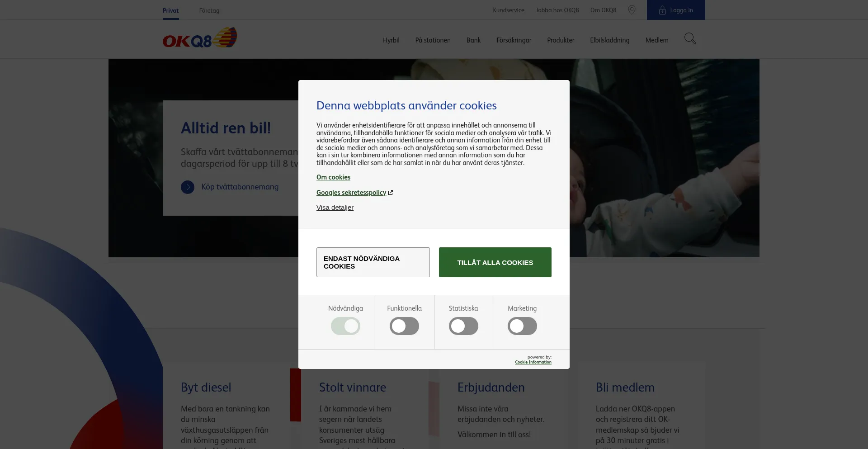868x449 pixels.
Task: Expand cookie details via Visa detaljer
Action: (335, 208)
